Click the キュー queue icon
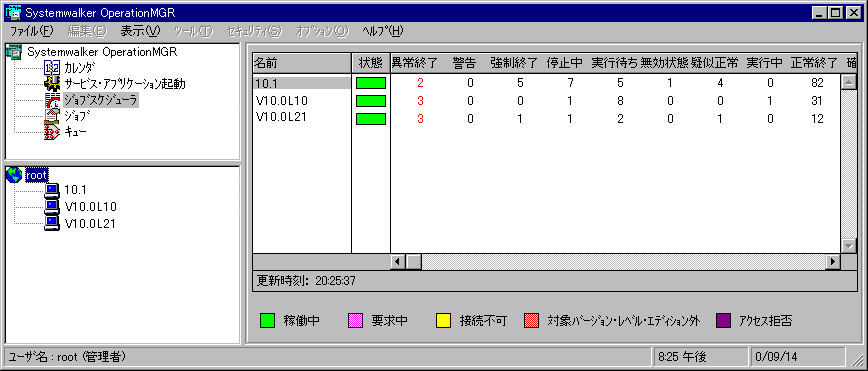 [51, 132]
